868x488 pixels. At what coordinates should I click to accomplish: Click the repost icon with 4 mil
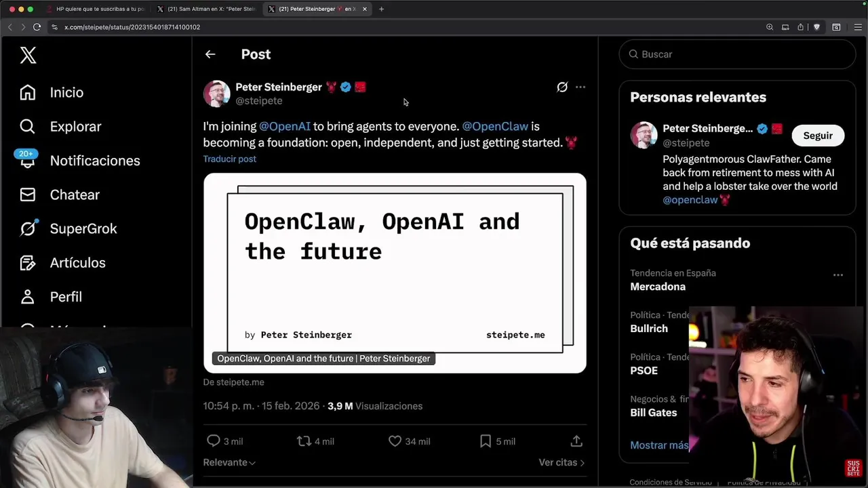[304, 441]
